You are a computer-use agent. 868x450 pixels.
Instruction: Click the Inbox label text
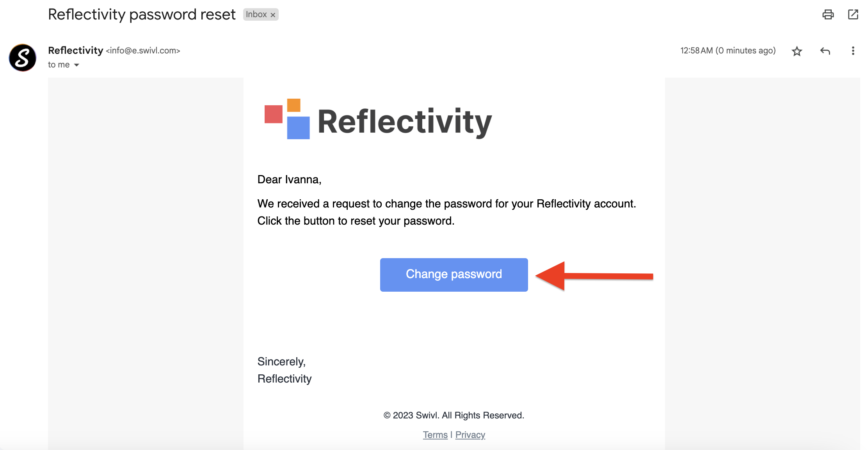(256, 14)
